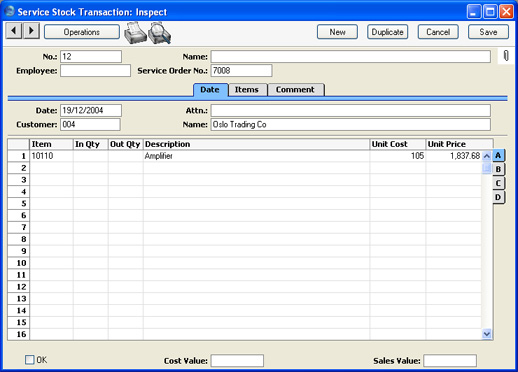Click the grid scrollbar thumb
This screenshot has width=518, height=372.
[487, 168]
